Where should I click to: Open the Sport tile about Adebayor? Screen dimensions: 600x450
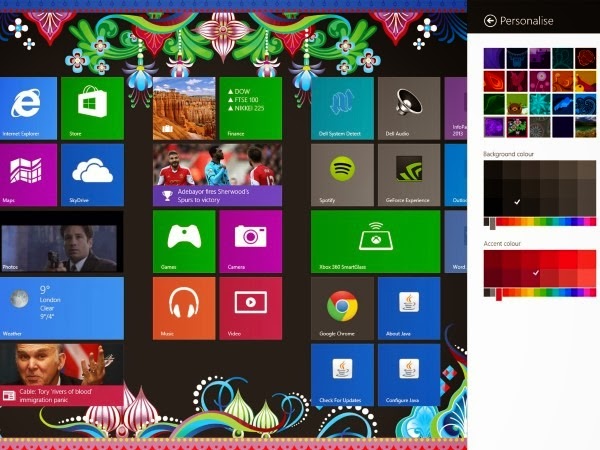coord(217,175)
